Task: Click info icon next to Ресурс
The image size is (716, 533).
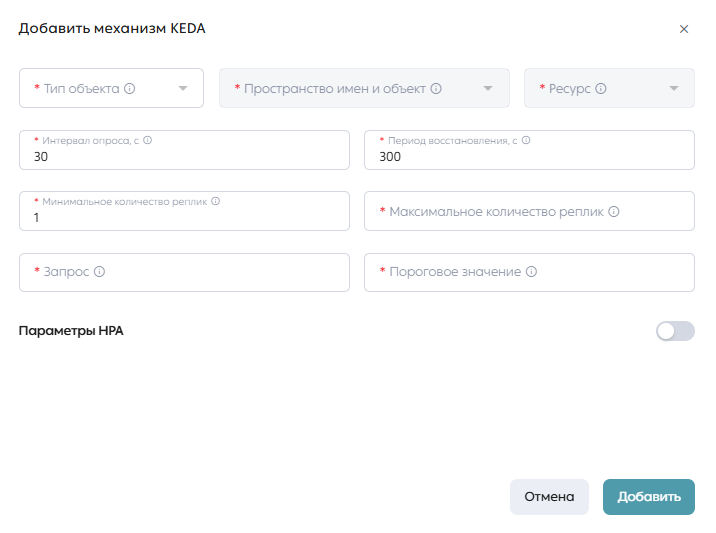Action: click(x=601, y=89)
